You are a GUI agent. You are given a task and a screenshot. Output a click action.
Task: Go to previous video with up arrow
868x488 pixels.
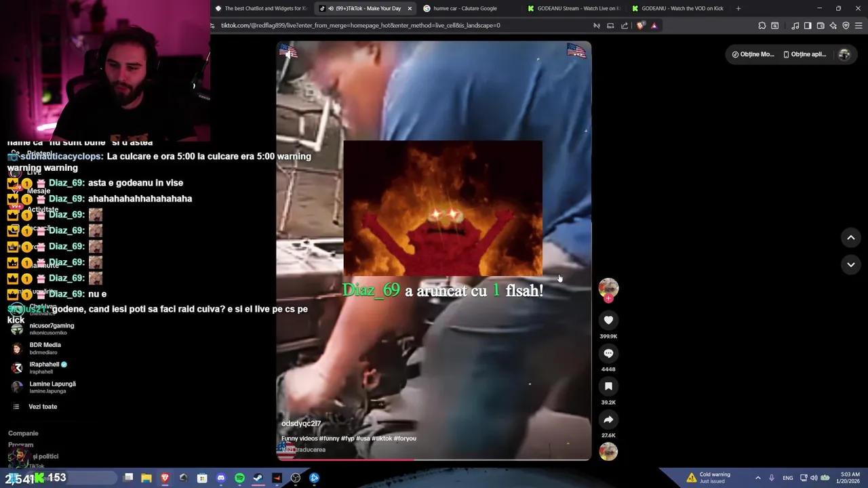tap(851, 237)
